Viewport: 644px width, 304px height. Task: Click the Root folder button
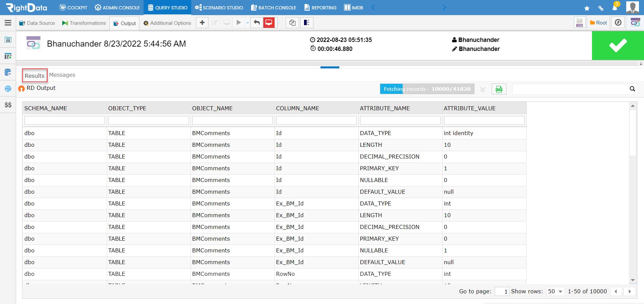[598, 22]
